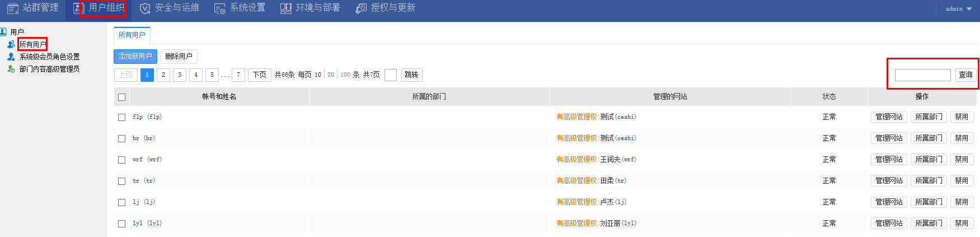Select the checkbox for user wrf
980x237 pixels.
tap(121, 160)
